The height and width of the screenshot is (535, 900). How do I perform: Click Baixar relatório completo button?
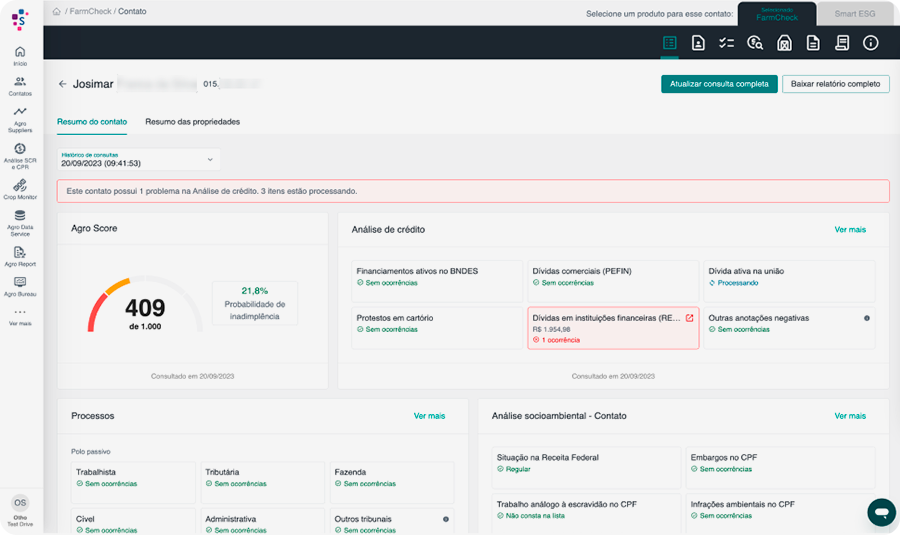[835, 84]
